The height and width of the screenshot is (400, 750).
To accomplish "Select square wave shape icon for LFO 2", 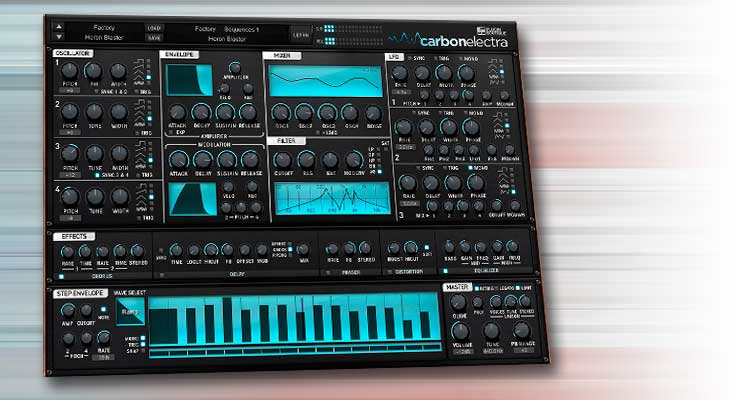I will click(x=498, y=115).
